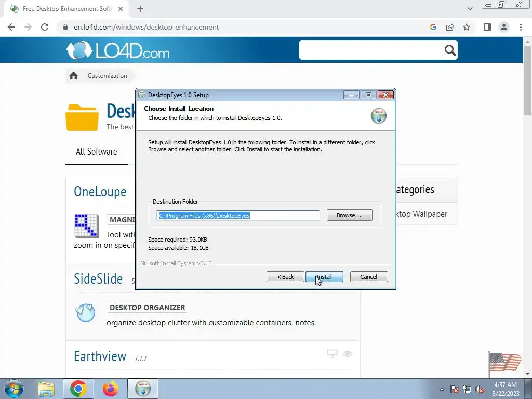The width and height of the screenshot is (532, 399).
Task: Expand Chrome tab search chevron
Action: (470, 9)
